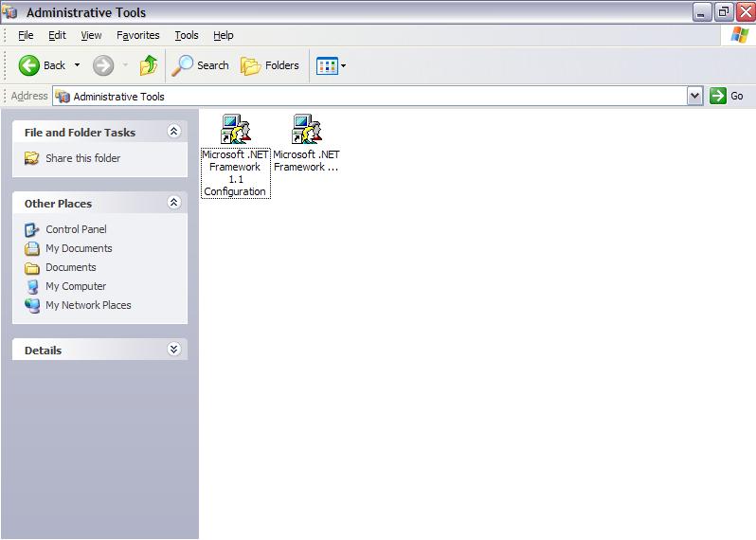Click the grey Forward arrow button
Screen dimensions: 756x540
click(x=103, y=65)
